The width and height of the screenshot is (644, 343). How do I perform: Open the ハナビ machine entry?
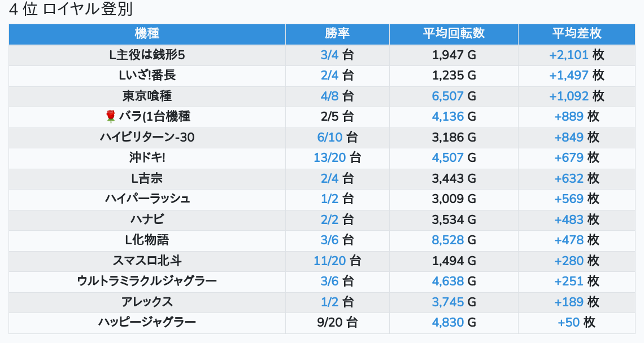[147, 219]
